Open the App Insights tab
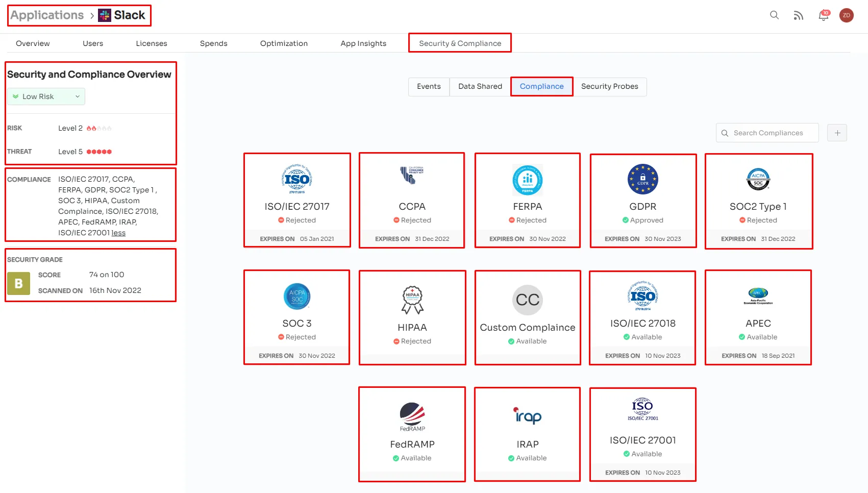Viewport: 868px width, 493px height. [363, 43]
